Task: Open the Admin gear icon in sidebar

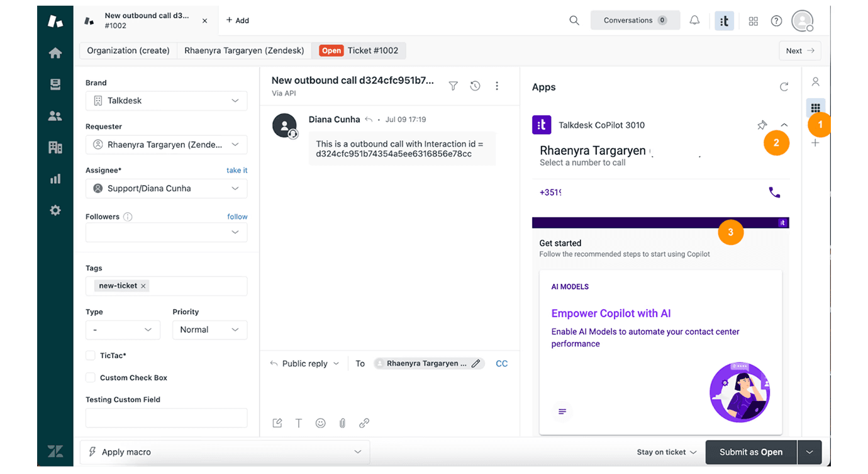Action: 55,210
